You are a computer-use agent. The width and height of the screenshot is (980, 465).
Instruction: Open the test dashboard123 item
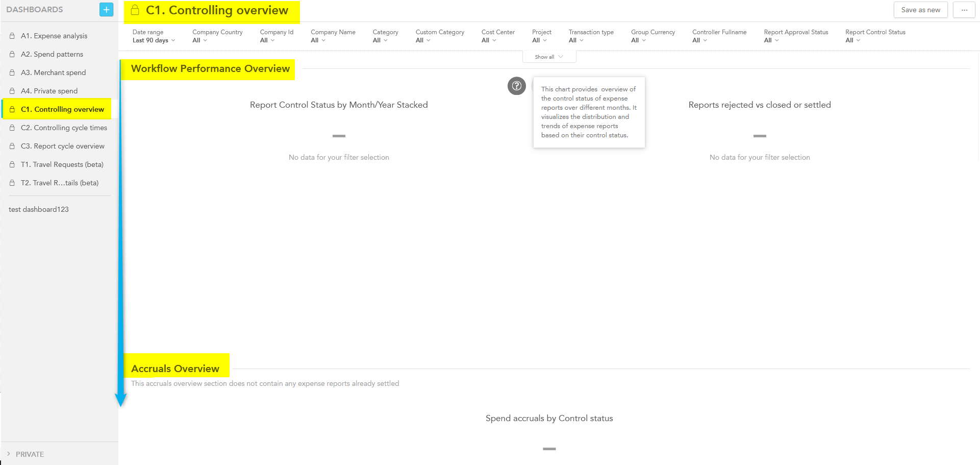(x=39, y=209)
